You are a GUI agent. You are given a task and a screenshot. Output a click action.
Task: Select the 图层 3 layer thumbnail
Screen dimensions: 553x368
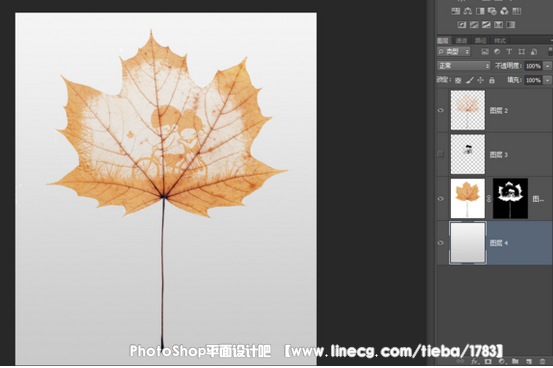click(468, 154)
